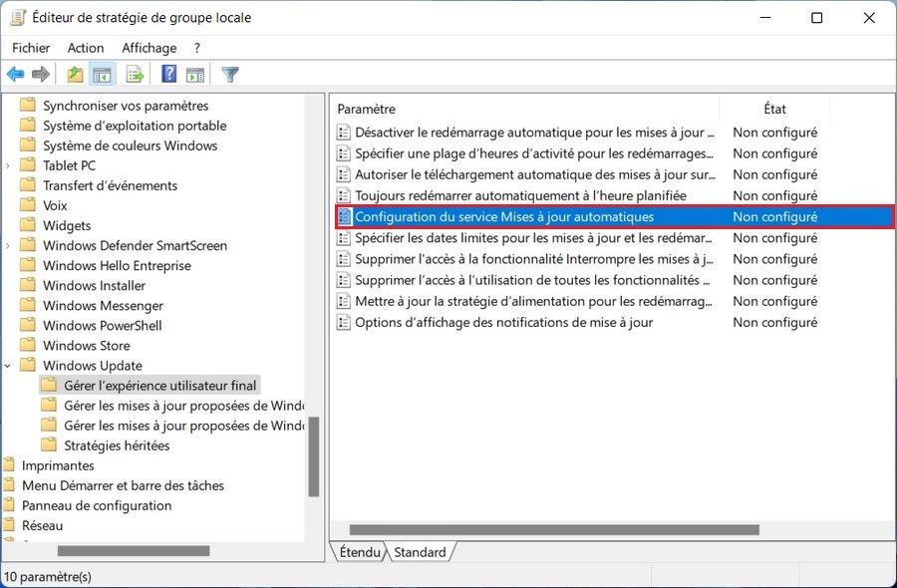Switch to the Étendu tab
The height and width of the screenshot is (588, 897).
point(359,551)
